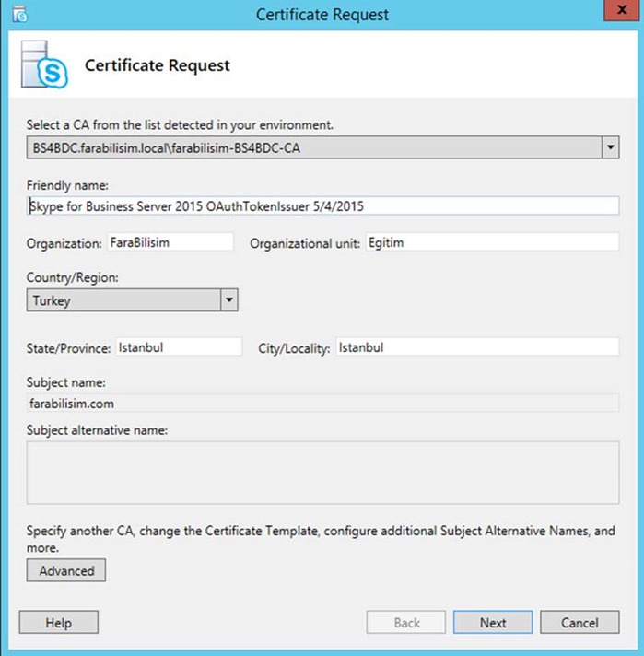Click the window title bar text
644x656 pixels.
click(322, 15)
